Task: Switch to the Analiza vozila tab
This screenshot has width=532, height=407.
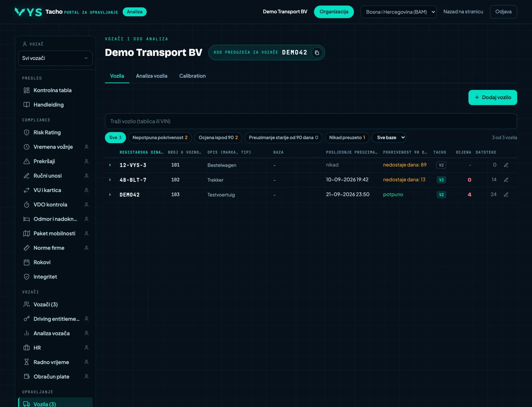Action: click(152, 76)
